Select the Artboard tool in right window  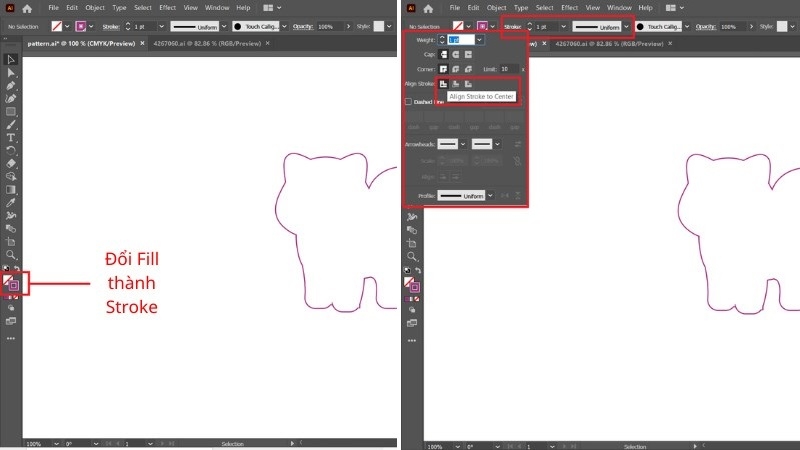pyautogui.click(x=412, y=243)
